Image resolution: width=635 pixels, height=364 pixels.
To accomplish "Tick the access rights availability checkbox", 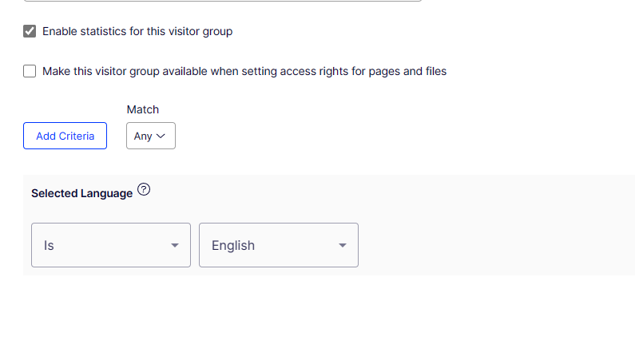I will click(x=30, y=71).
